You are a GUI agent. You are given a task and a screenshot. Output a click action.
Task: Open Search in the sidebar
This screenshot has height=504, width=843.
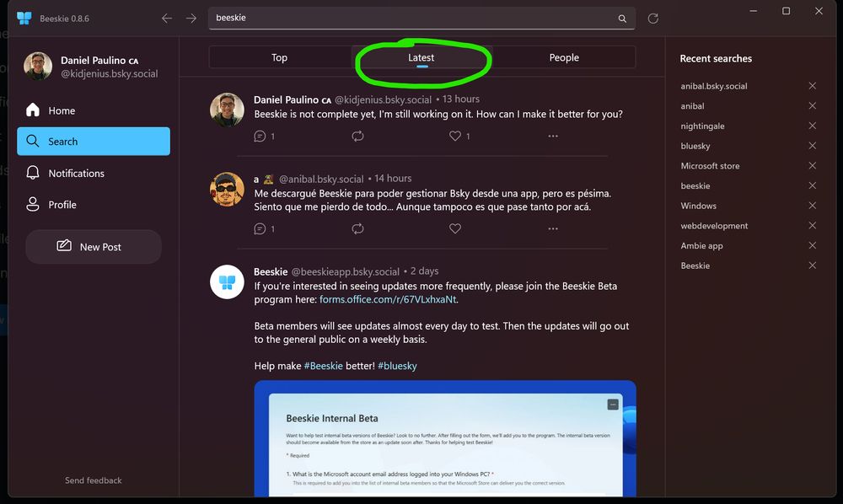[94, 142]
